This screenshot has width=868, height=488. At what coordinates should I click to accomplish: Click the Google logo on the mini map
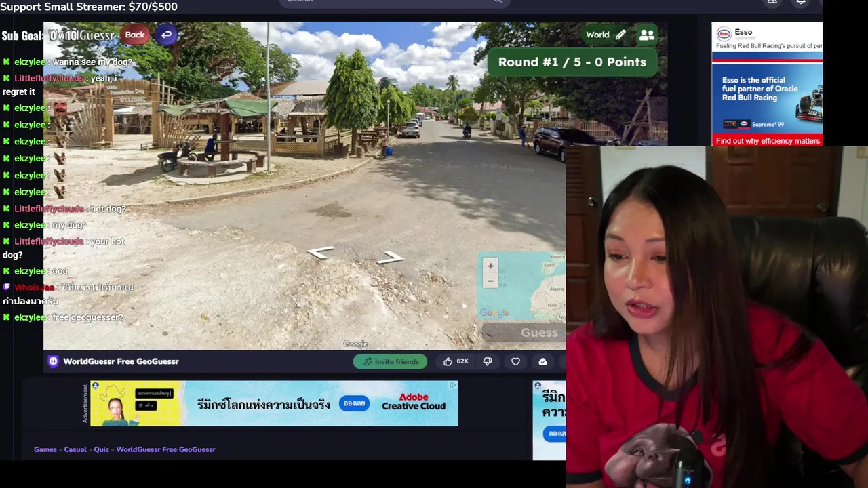click(x=494, y=313)
